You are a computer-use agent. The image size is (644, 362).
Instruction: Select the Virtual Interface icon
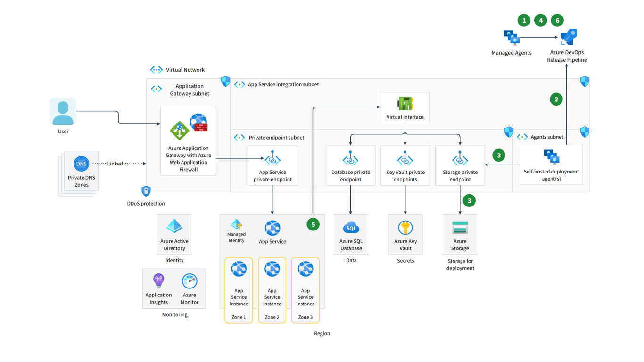pyautogui.click(x=405, y=103)
